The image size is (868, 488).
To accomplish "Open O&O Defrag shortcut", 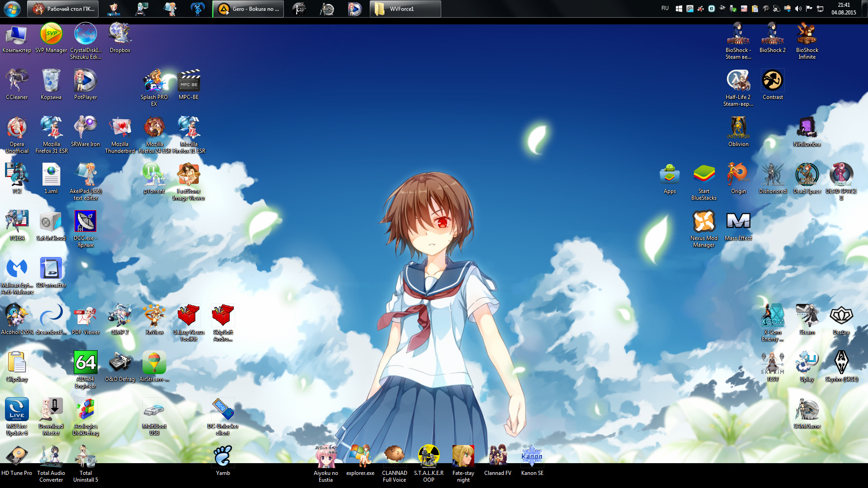I will 120,367.
